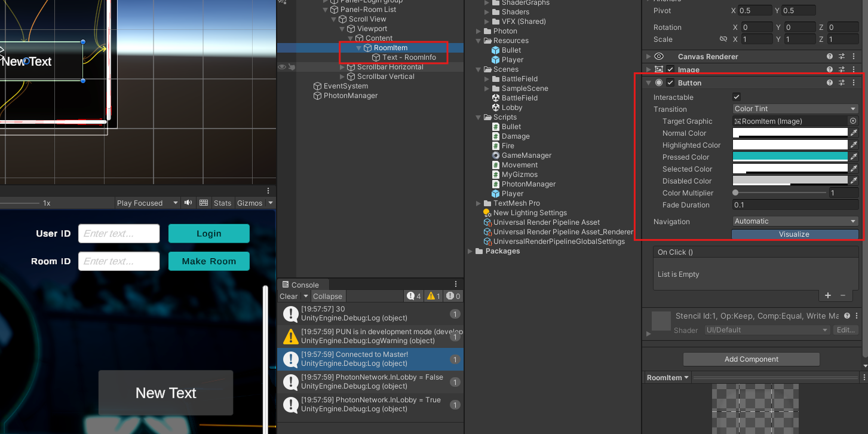Click the User ID input field
Viewport: 868px width, 434px height.
(x=119, y=233)
